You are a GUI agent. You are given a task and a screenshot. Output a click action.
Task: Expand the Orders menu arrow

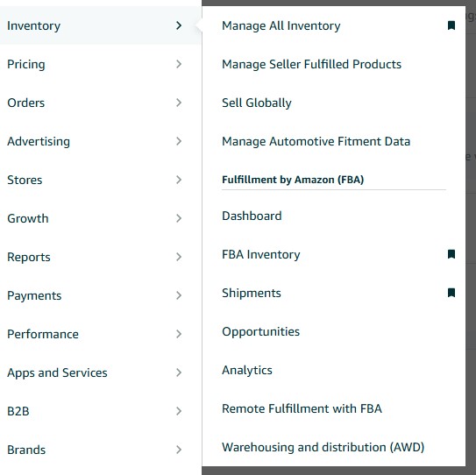[x=179, y=103]
